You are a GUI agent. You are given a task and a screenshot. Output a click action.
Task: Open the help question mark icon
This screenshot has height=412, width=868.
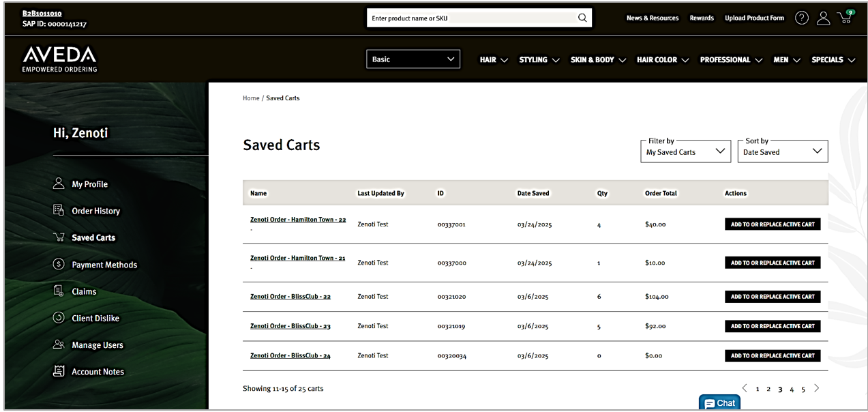[802, 18]
